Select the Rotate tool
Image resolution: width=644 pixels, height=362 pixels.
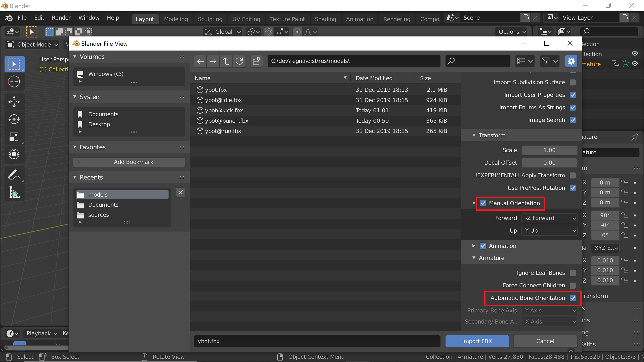[x=14, y=119]
